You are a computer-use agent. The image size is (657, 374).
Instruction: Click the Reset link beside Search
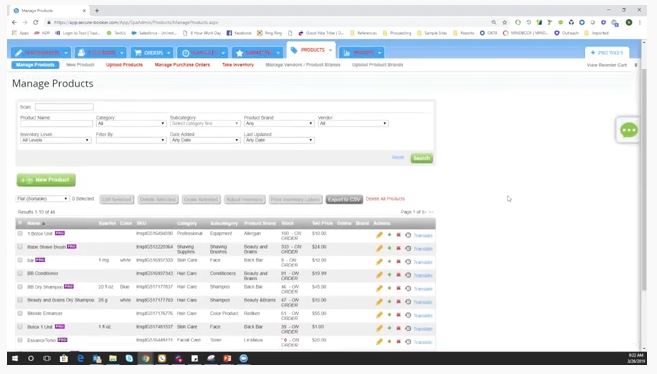coord(398,157)
